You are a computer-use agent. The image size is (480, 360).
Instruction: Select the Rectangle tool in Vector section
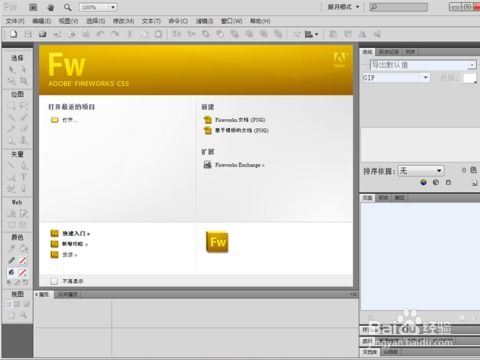12,177
